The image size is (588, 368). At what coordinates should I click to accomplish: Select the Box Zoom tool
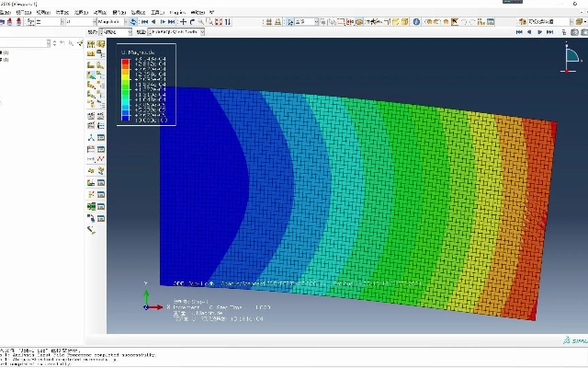[x=210, y=22]
